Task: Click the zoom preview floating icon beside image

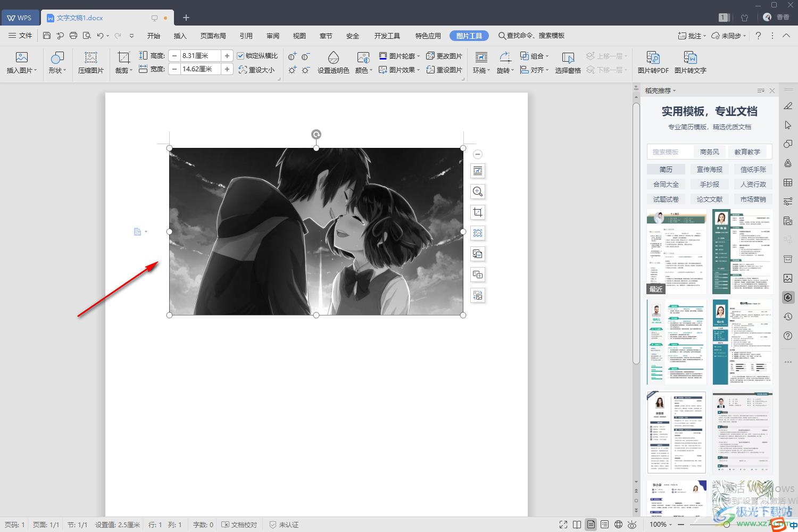Action: pos(478,192)
